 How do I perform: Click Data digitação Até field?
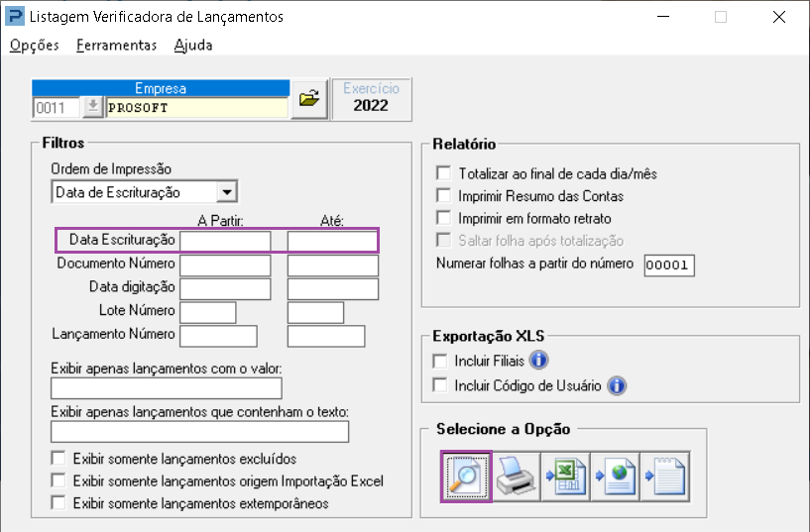click(333, 289)
